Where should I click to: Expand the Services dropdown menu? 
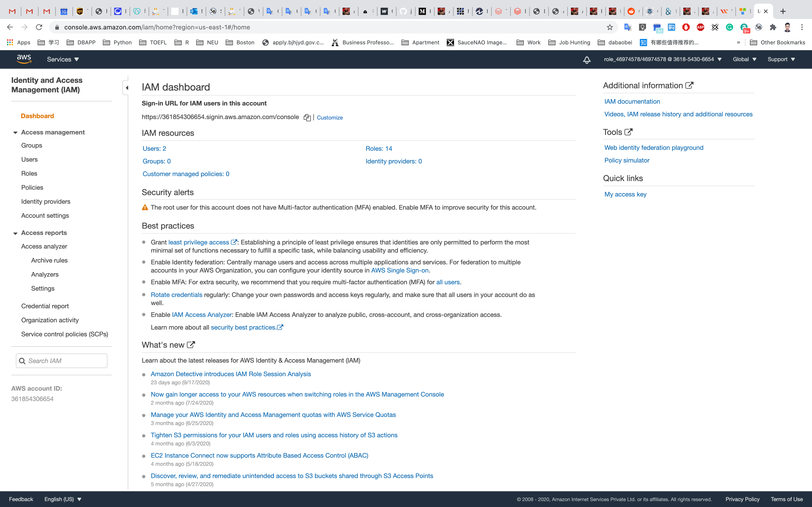pos(63,59)
